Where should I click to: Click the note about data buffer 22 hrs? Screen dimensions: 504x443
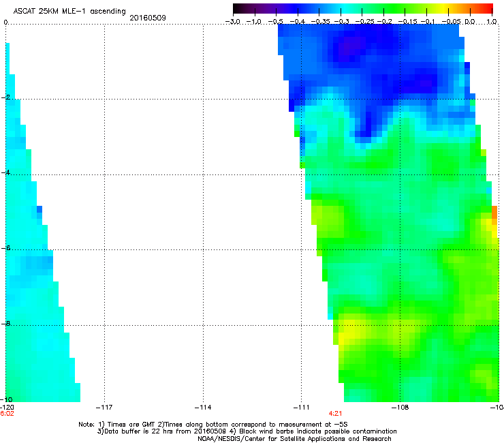tap(161, 431)
